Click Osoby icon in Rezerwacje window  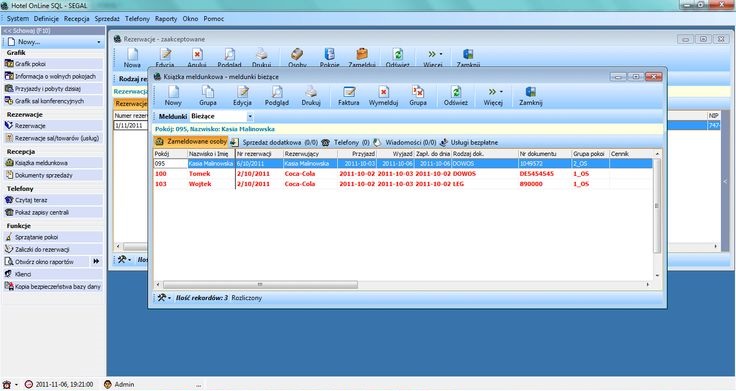pyautogui.click(x=297, y=58)
